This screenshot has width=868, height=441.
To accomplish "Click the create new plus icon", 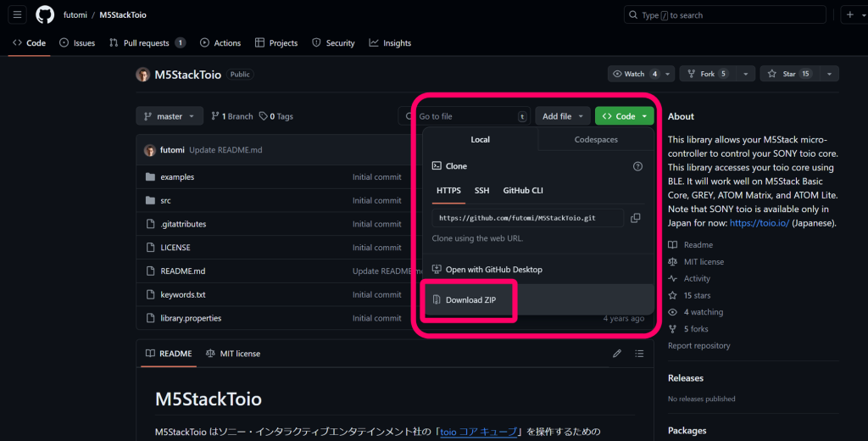I will click(x=850, y=15).
